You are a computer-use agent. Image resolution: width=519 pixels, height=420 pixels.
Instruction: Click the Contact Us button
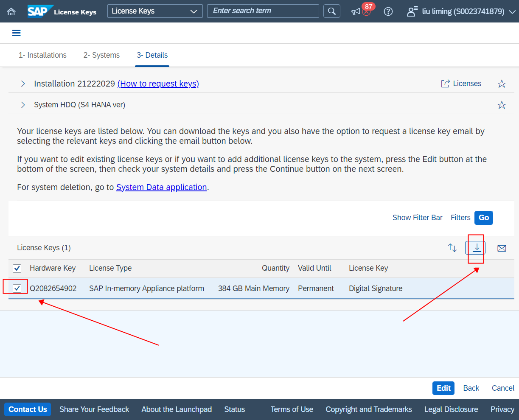pos(28,409)
